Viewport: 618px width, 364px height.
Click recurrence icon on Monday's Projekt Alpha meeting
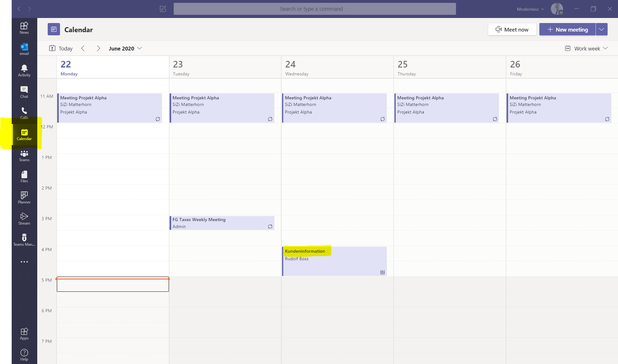tap(158, 119)
